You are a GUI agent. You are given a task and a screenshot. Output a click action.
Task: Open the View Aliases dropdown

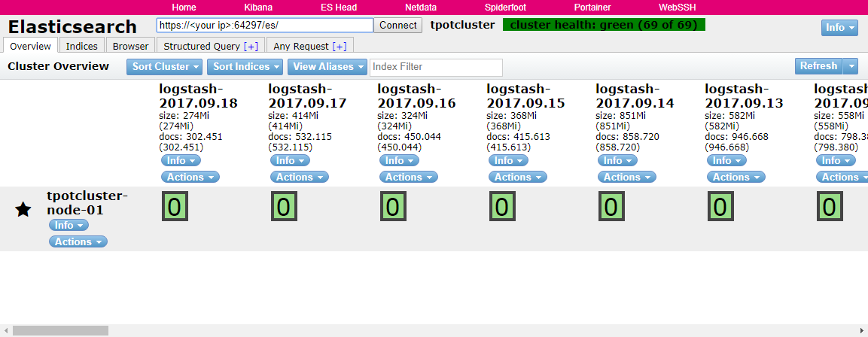(327, 67)
